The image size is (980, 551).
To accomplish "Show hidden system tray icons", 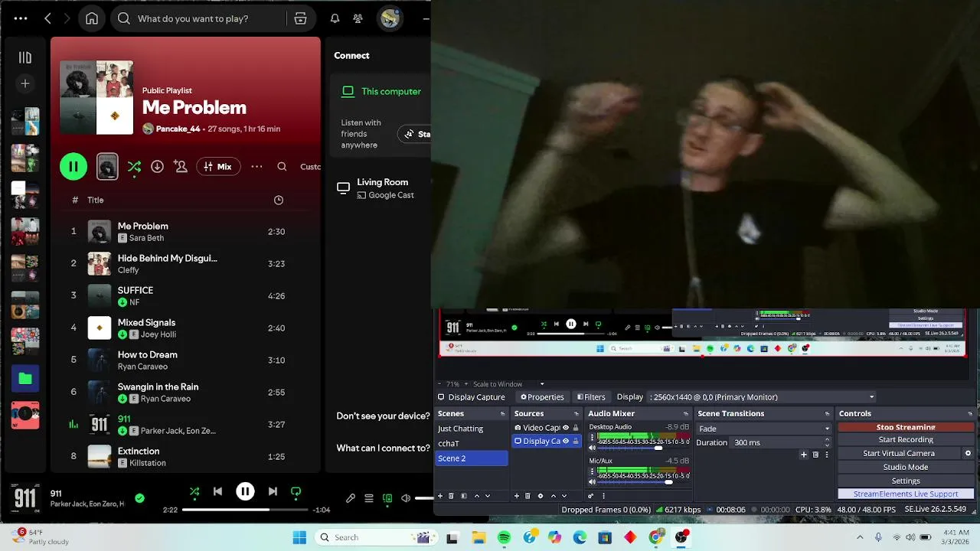I will (860, 538).
